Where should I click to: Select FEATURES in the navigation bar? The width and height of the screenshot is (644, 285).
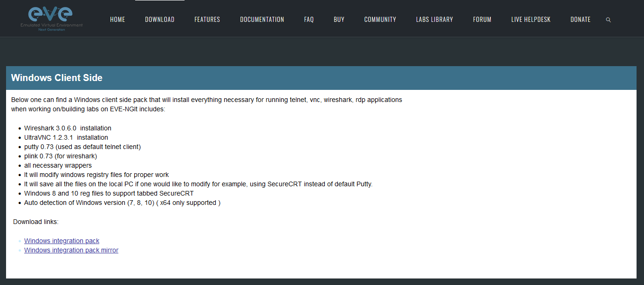207,20
